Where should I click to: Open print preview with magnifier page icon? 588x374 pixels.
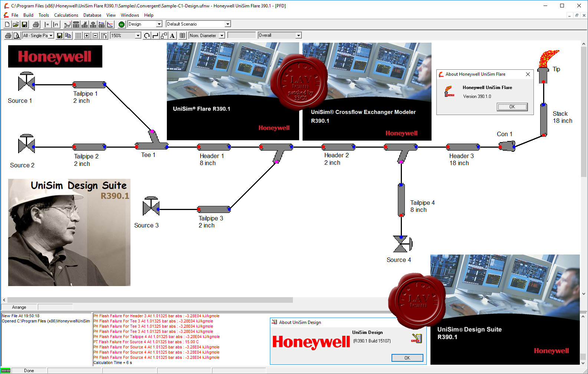(17, 36)
